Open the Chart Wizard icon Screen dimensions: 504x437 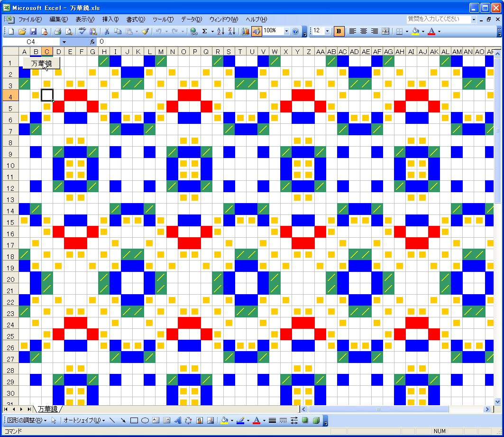[x=245, y=31]
